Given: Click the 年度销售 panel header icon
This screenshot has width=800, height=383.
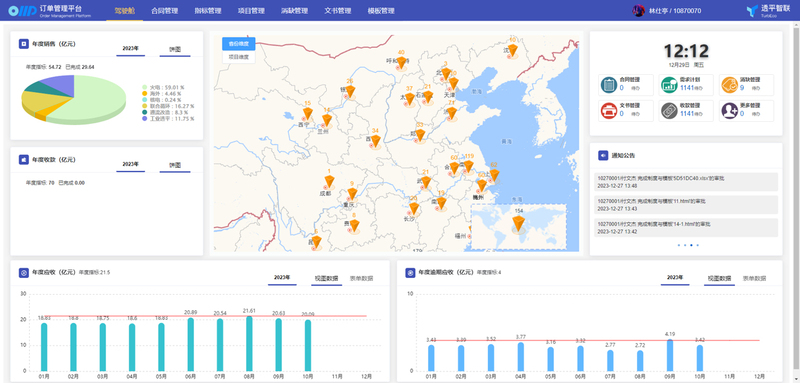Looking at the screenshot, I should click(x=23, y=44).
